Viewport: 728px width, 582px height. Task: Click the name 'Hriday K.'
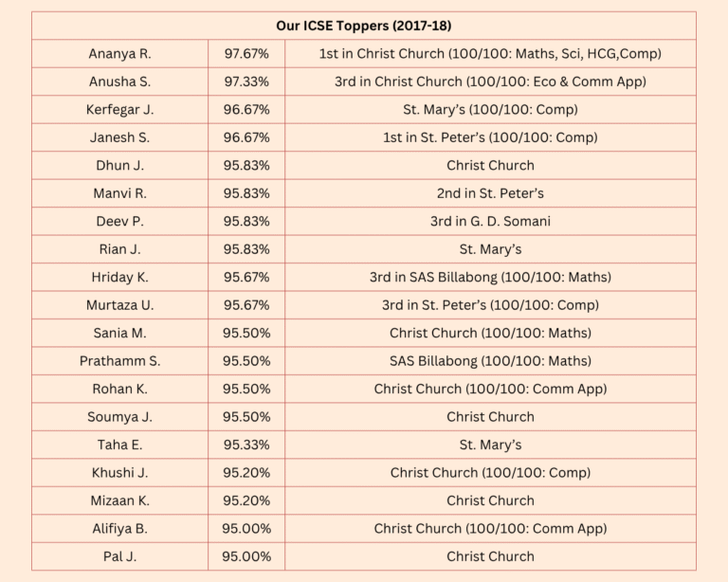click(x=119, y=278)
